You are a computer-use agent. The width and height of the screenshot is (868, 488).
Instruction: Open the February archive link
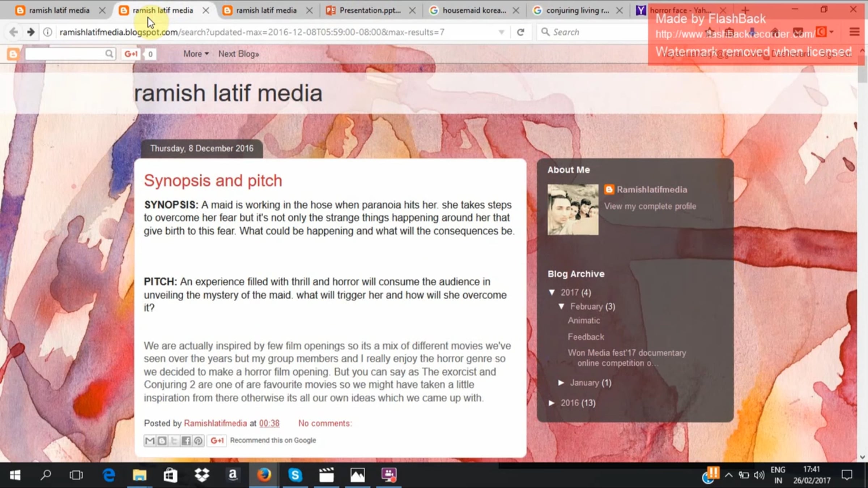pos(586,307)
